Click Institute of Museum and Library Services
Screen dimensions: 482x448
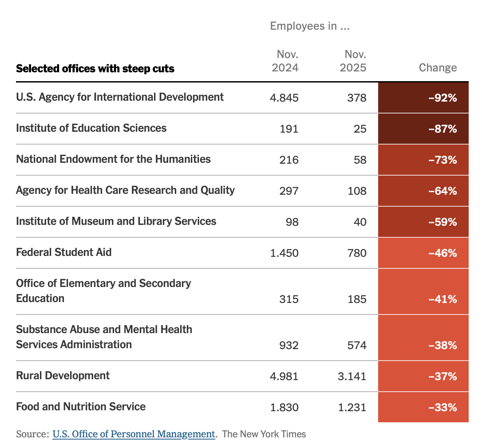click(116, 221)
